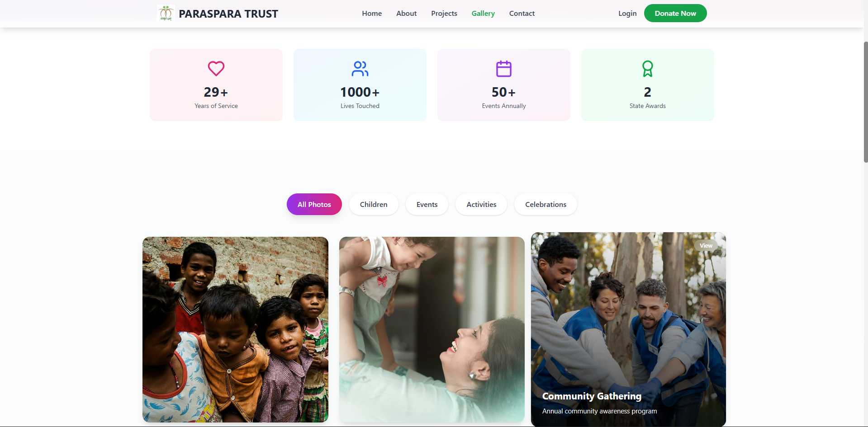868x427 pixels.
Task: Click the award ribbon icon above State Awards
Action: [647, 69]
